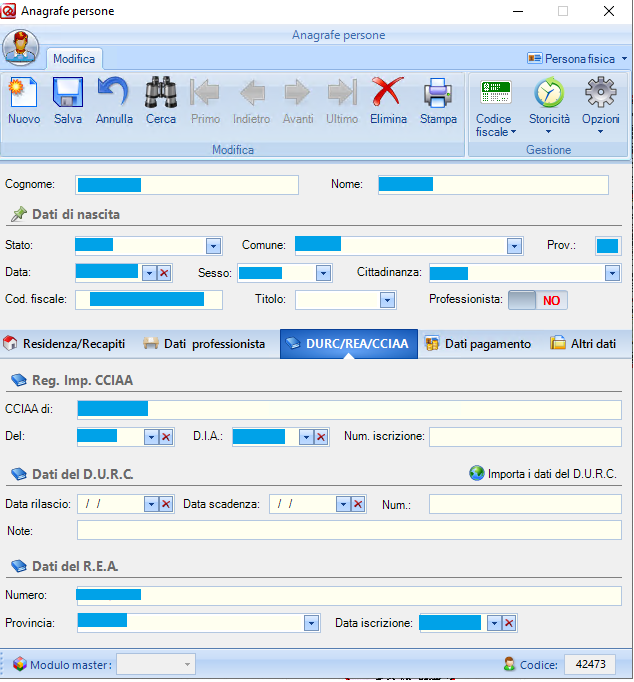Click the Prov. field
Viewport: 634px width, 682px height.
tap(608, 246)
